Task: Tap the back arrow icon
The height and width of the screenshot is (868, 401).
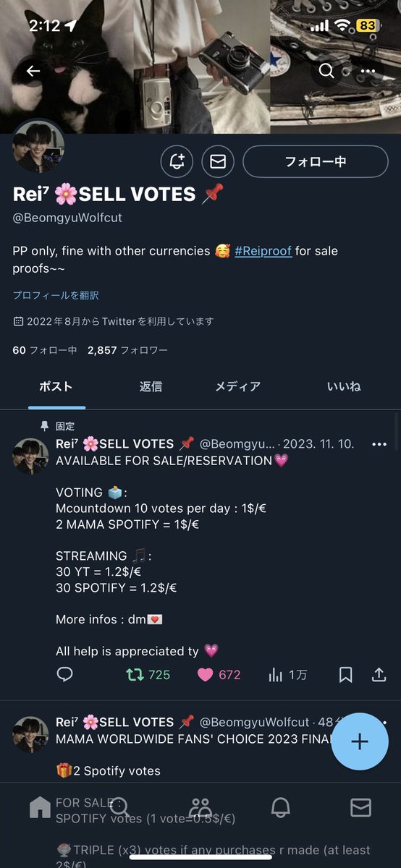Action: click(x=33, y=71)
